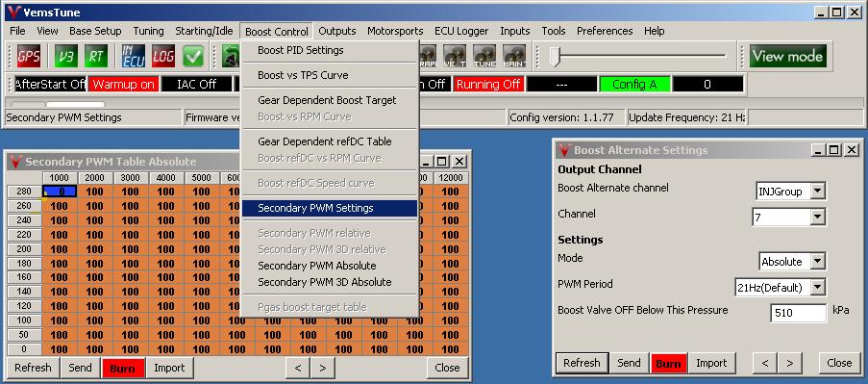Click the 280 row header in PWM table
The height and width of the screenshot is (384, 868).
[x=24, y=192]
